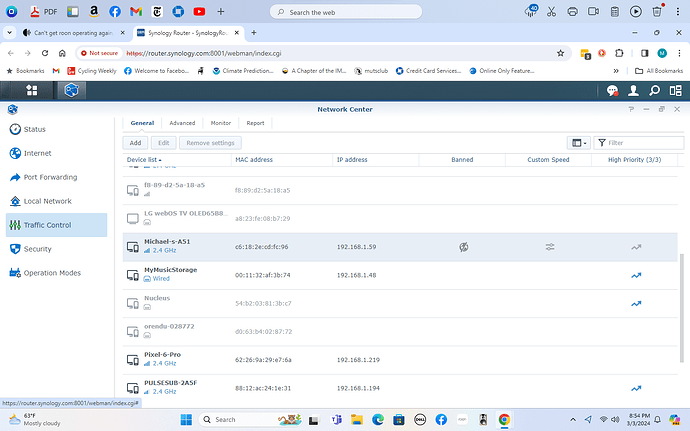Open Chrome profile avatar
The width and height of the screenshot is (690, 431).
point(662,53)
